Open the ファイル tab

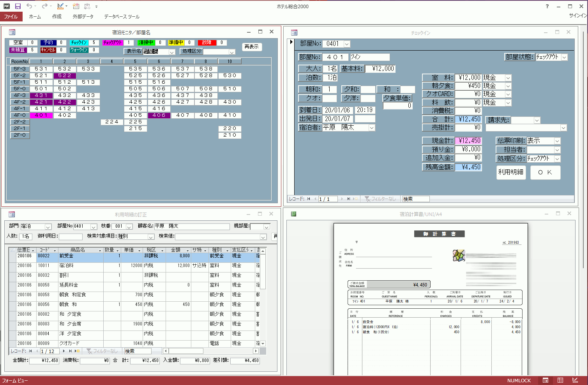[11, 17]
